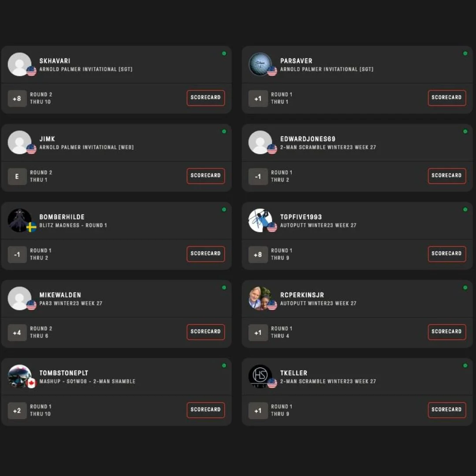Click PARSAVER's golf ball avatar
476x476 pixels.
click(260, 64)
